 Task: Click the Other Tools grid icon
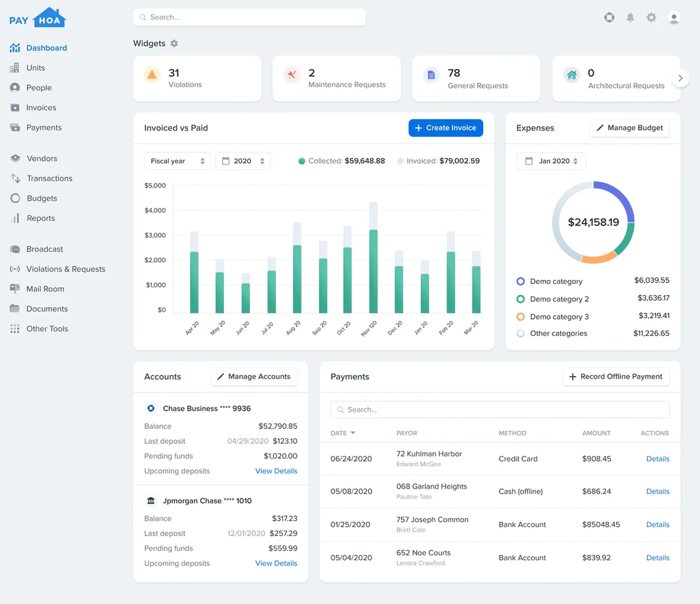point(15,329)
